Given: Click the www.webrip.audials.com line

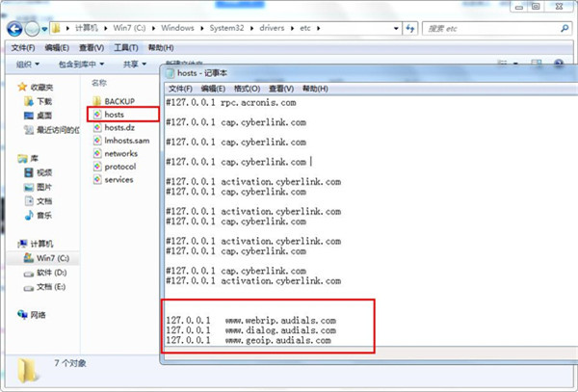Looking at the screenshot, I should tap(250, 321).
